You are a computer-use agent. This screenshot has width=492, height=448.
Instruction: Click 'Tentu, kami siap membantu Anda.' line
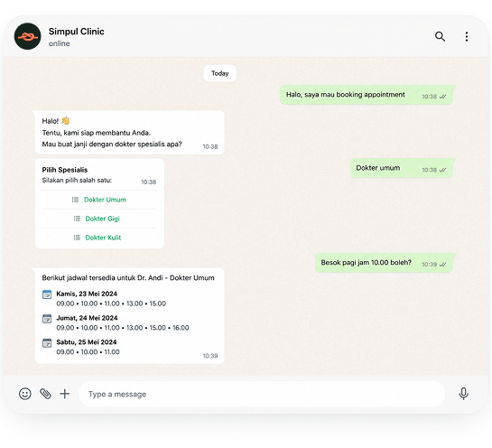pos(96,133)
